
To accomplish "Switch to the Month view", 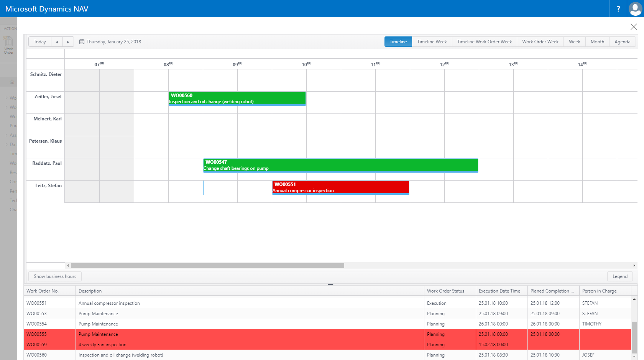I will coord(597,41).
